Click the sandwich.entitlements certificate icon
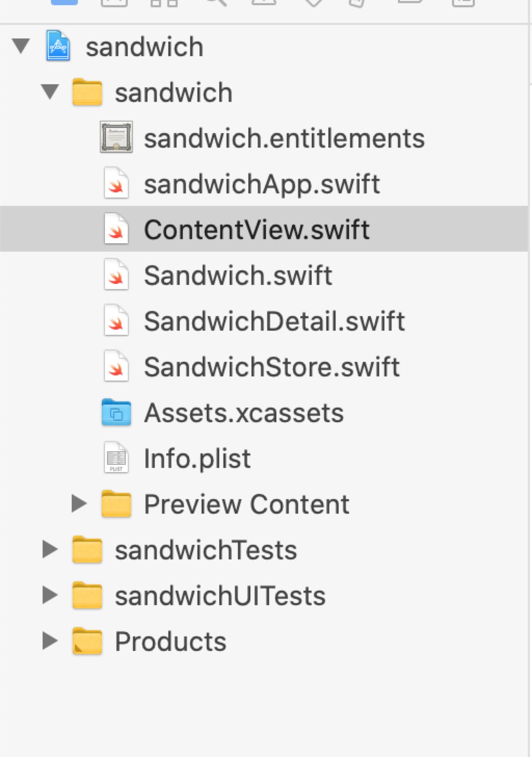The width and height of the screenshot is (532, 757). coord(116,138)
